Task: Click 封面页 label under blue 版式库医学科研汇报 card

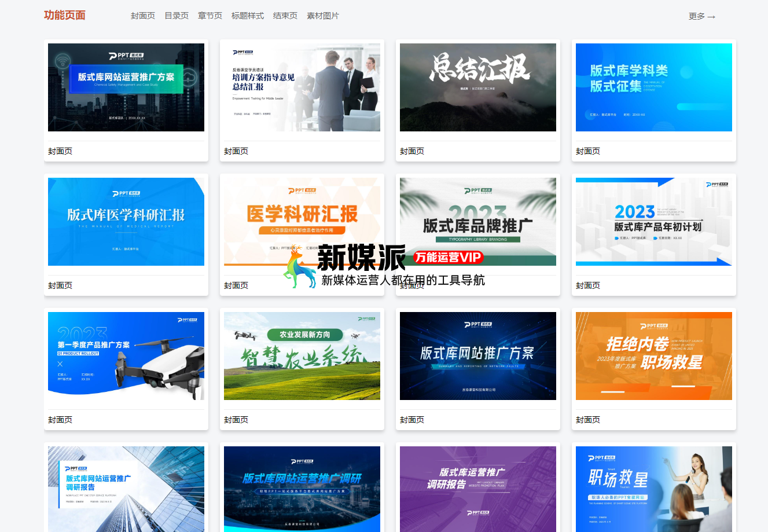Action: [60, 285]
